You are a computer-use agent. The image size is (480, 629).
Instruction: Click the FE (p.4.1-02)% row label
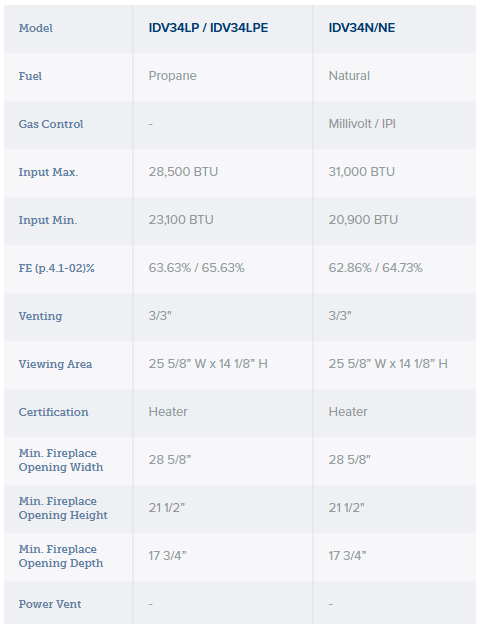(57, 268)
